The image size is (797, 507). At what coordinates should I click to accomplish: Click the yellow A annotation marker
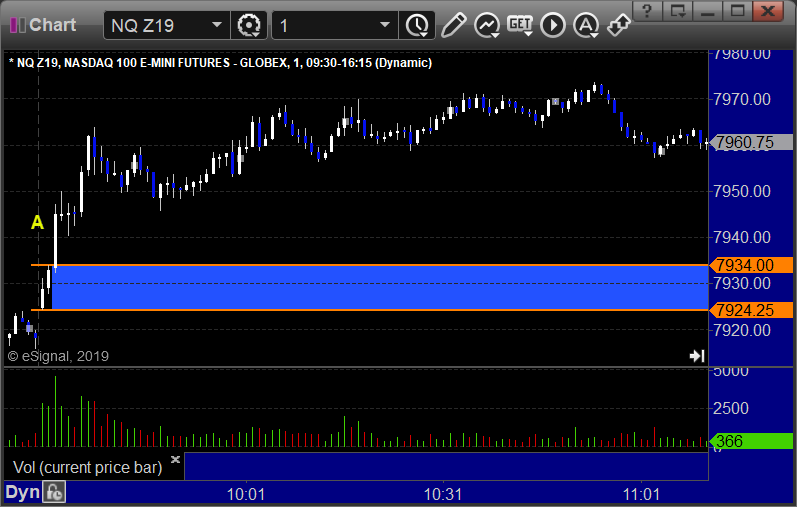click(x=37, y=222)
